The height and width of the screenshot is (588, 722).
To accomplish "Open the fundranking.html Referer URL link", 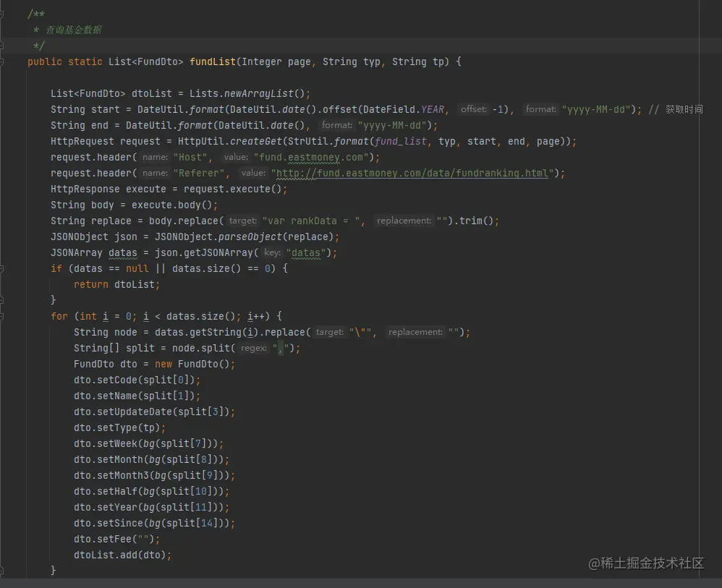I will click(x=412, y=173).
